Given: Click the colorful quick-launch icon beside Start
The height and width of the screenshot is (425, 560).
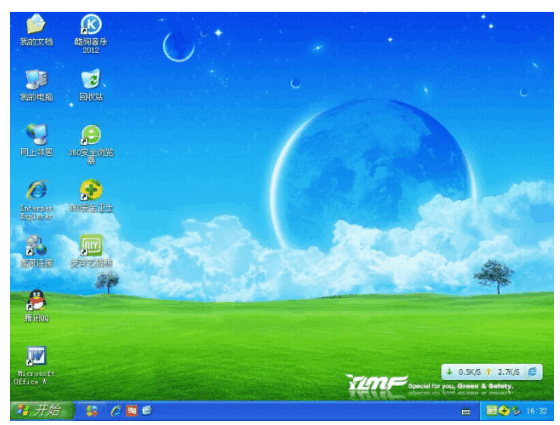Looking at the screenshot, I should 92,411.
